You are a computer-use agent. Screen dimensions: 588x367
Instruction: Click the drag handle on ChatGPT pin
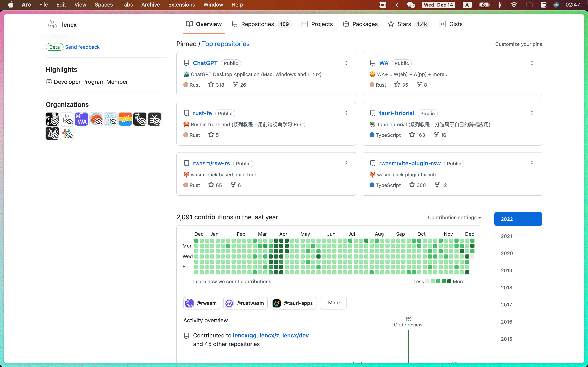pyautogui.click(x=346, y=63)
